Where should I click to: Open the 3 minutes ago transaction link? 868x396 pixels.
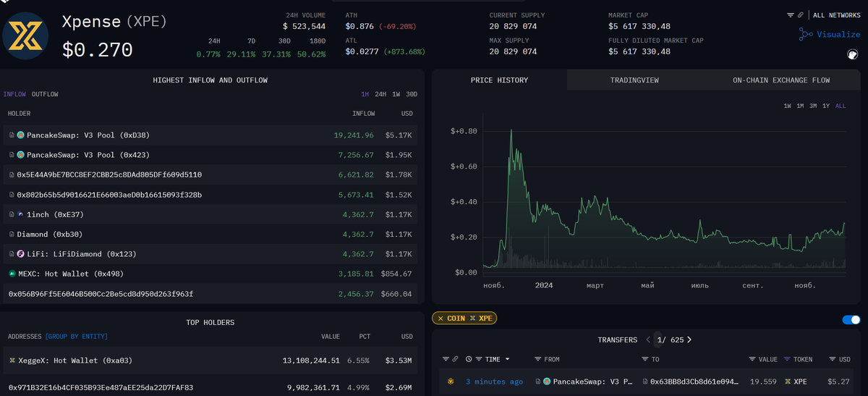494,382
